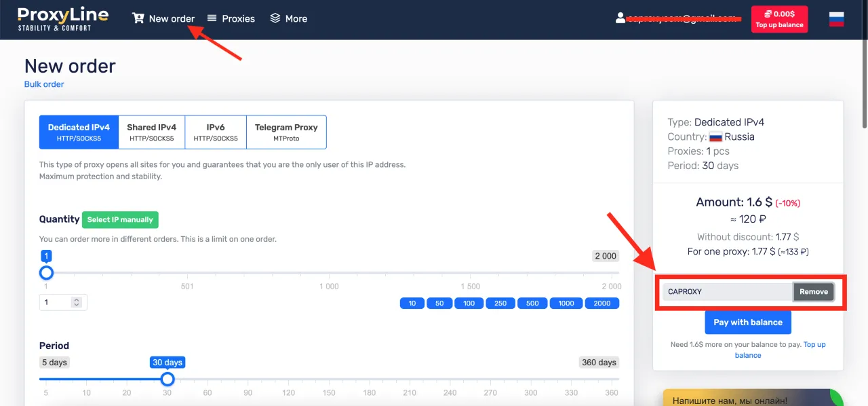Click the 30 days period slider handle
This screenshot has height=406, width=868.
tap(167, 379)
